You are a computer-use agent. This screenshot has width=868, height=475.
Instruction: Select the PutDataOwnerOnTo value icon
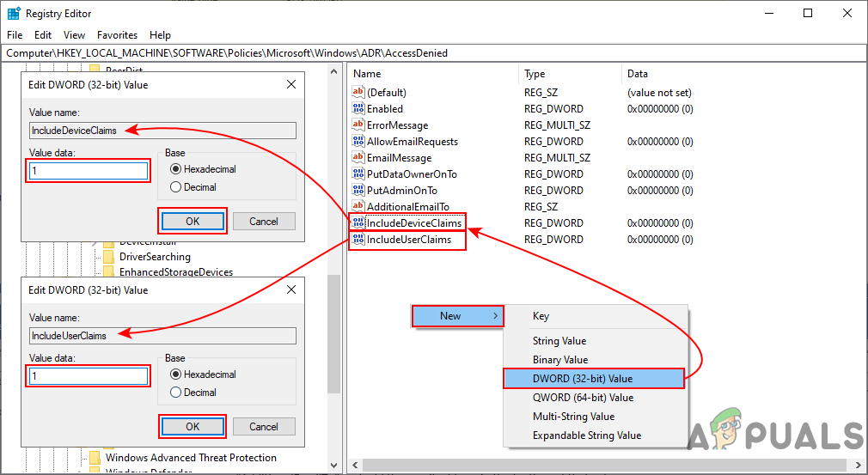358,174
